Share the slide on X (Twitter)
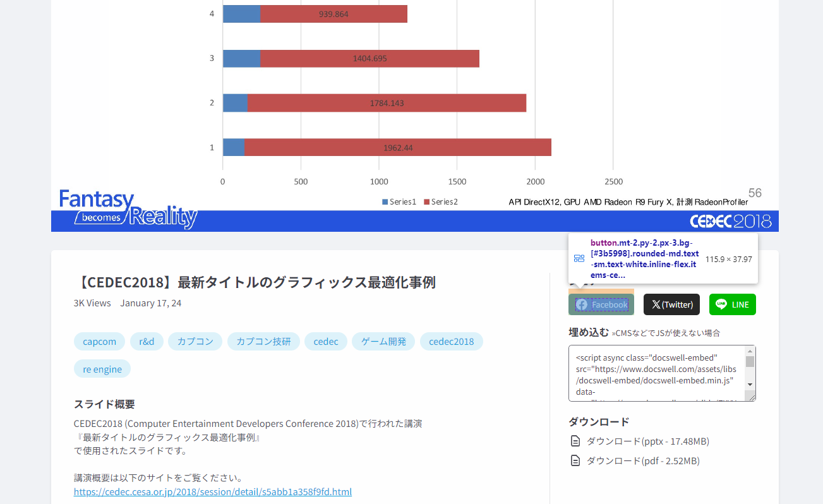Image resolution: width=823 pixels, height=504 pixels. [671, 304]
